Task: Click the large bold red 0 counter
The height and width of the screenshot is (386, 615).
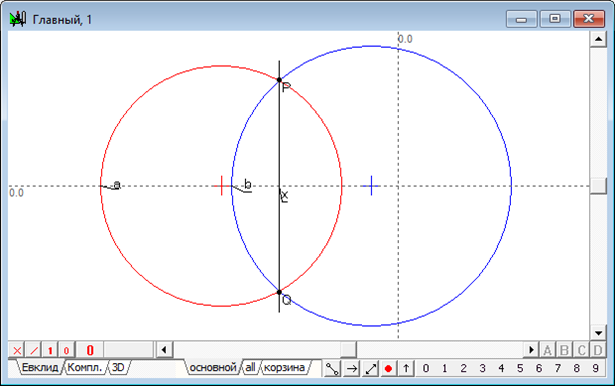Action: coord(90,350)
